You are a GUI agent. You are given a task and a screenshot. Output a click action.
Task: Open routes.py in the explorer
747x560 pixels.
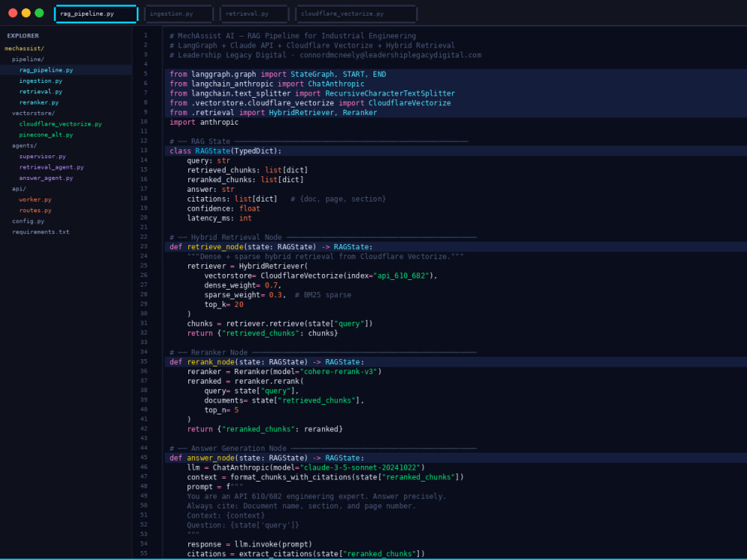click(x=35, y=211)
